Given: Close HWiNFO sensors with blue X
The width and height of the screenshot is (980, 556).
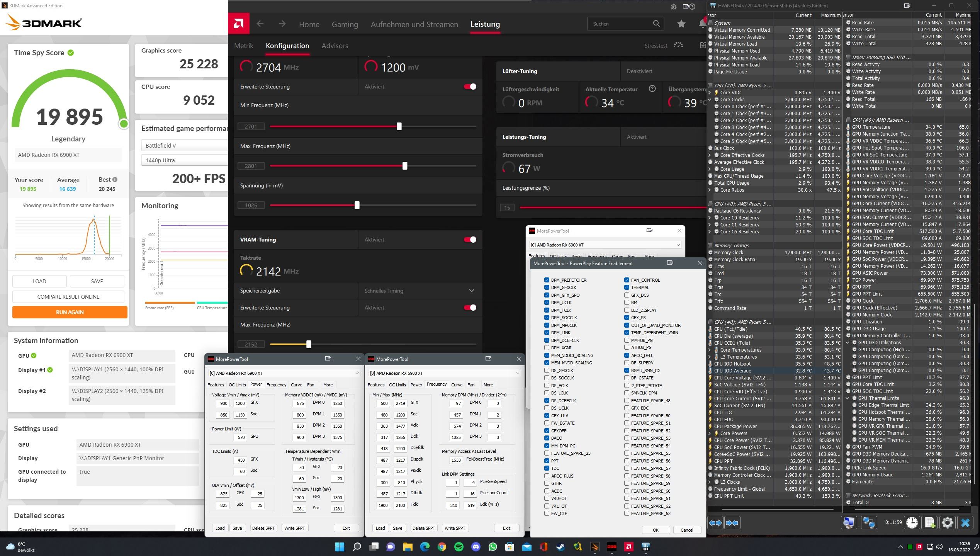Looking at the screenshot, I should pos(965,523).
